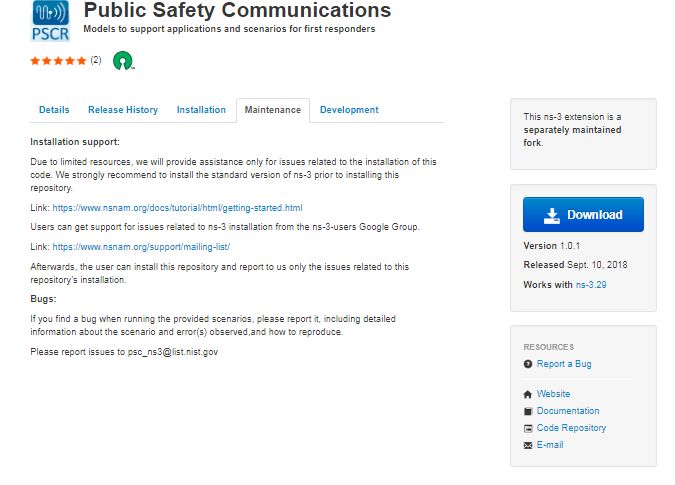Click the ns-3.29 version link
Image resolution: width=675 pixels, height=485 pixels.
tap(591, 284)
